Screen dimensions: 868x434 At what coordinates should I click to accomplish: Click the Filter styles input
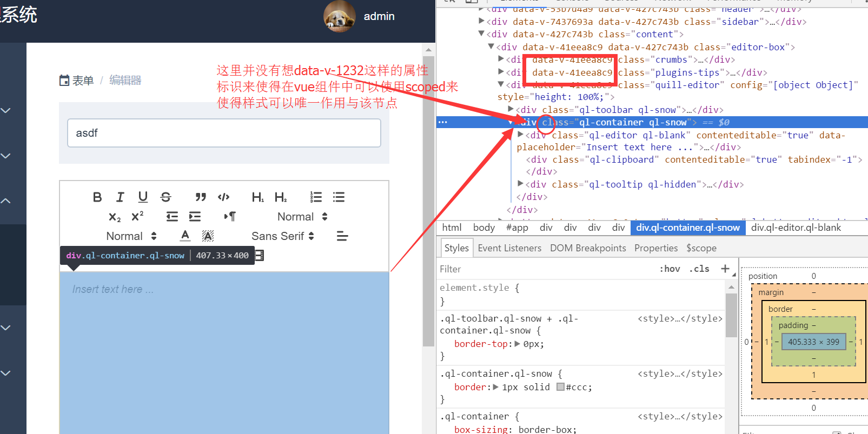point(546,269)
